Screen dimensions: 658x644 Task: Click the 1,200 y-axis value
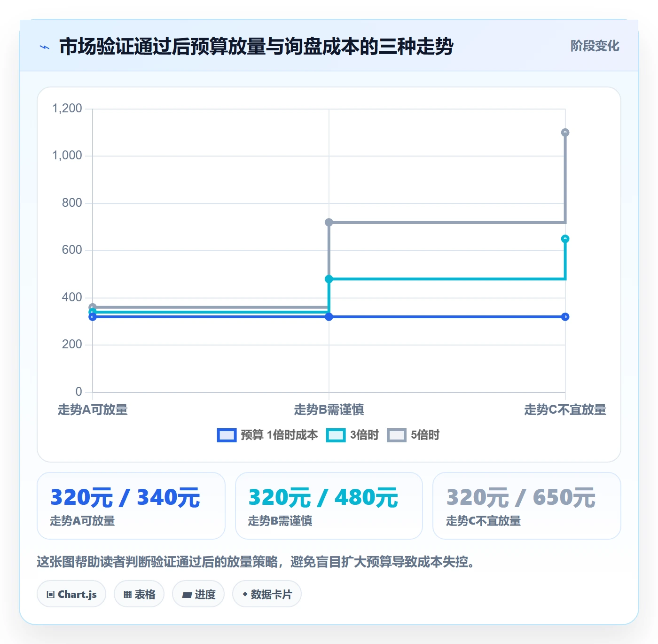[x=67, y=109]
